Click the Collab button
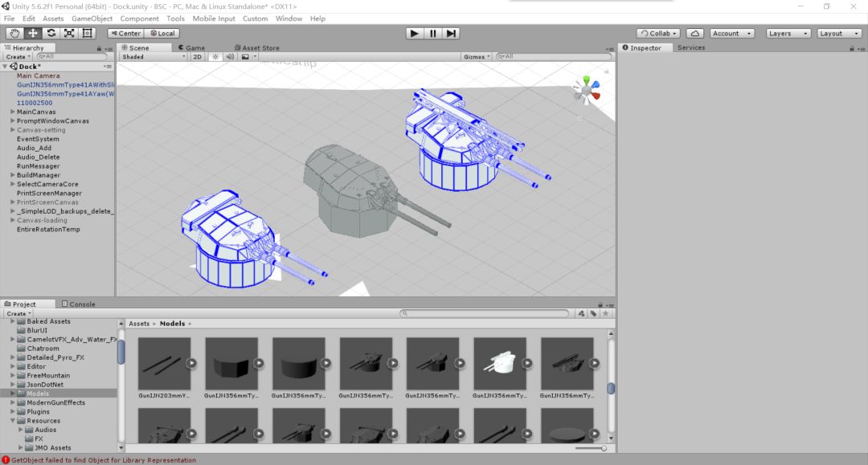Image resolution: width=868 pixels, height=465 pixels. coord(658,33)
